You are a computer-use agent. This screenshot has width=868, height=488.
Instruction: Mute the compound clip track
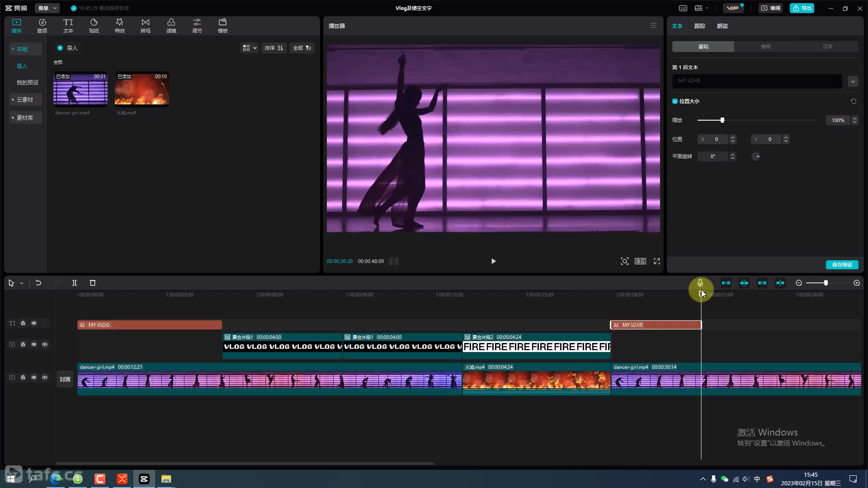pos(45,344)
